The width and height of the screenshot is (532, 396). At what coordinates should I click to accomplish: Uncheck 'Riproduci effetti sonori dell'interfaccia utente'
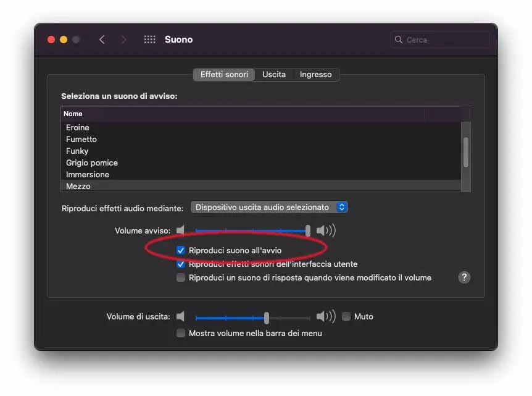point(181,264)
